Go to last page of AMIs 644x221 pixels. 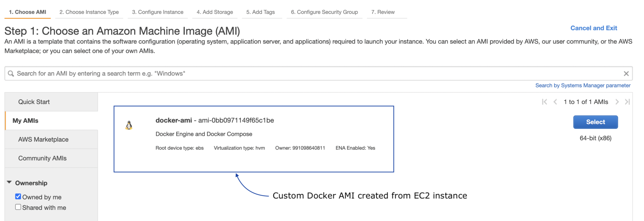pos(627,102)
